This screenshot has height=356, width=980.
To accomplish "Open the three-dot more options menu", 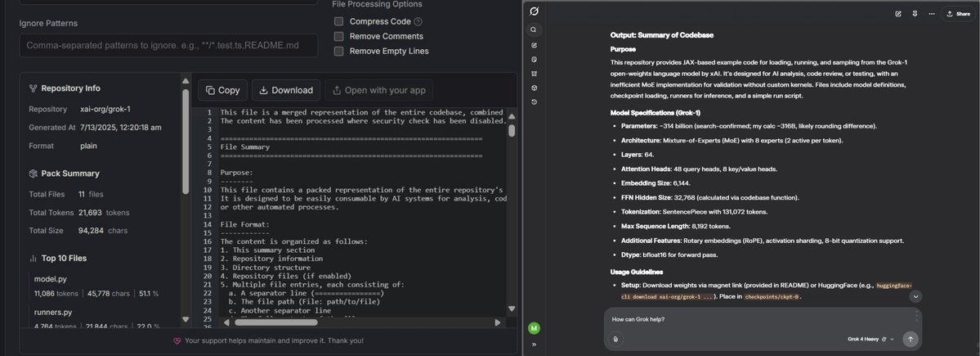I will click(x=932, y=14).
